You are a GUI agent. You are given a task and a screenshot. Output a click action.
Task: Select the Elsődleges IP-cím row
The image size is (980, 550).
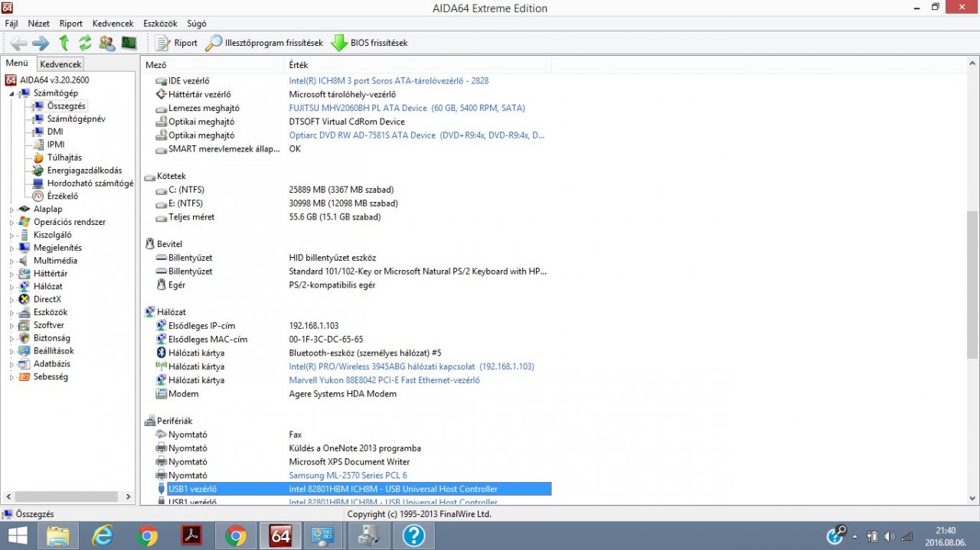[x=346, y=326]
